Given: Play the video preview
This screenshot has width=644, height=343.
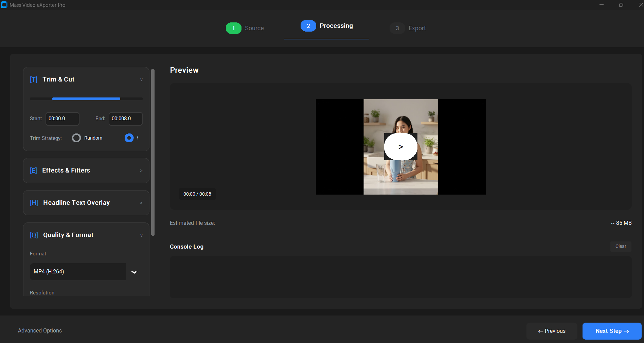Looking at the screenshot, I should tap(400, 147).
